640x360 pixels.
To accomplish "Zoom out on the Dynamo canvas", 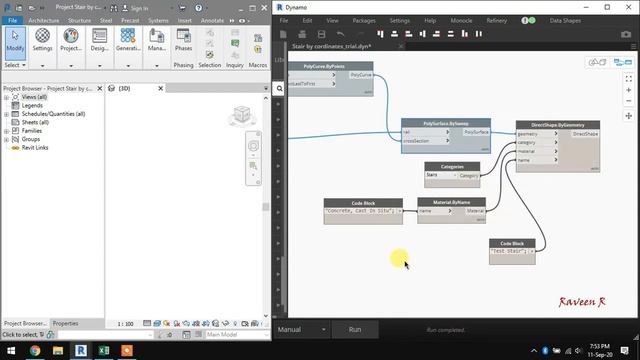I will point(629,101).
